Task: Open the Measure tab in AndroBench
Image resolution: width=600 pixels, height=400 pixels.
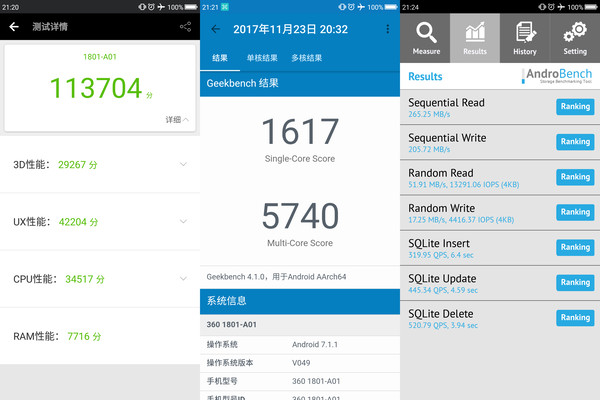Action: tap(426, 38)
